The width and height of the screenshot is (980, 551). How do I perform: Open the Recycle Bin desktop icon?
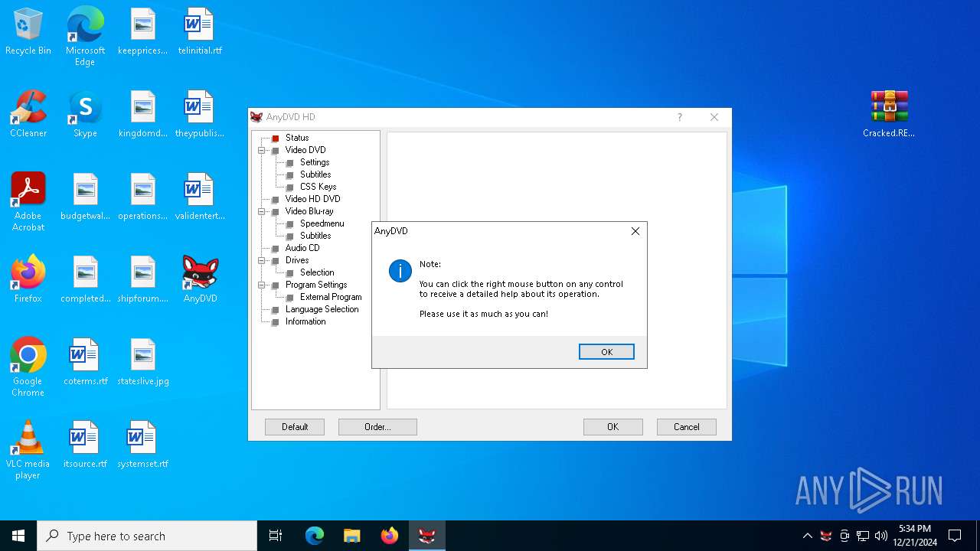click(x=28, y=32)
